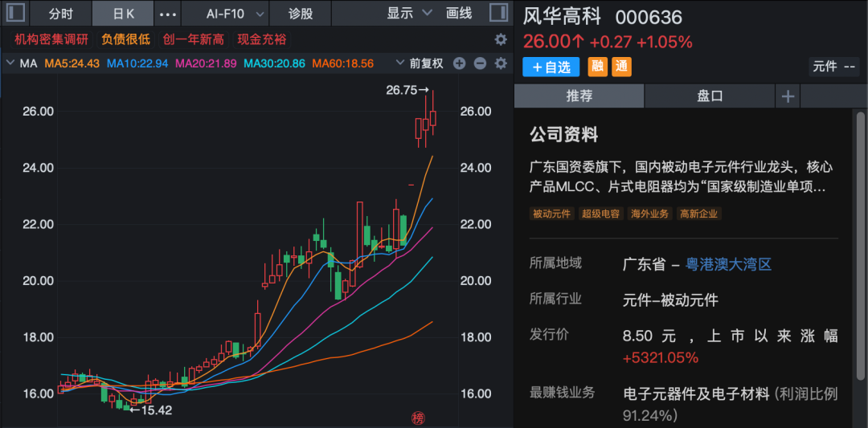Image resolution: width=868 pixels, height=428 pixels.
Task: Add stock with +自选 button
Action: point(551,67)
